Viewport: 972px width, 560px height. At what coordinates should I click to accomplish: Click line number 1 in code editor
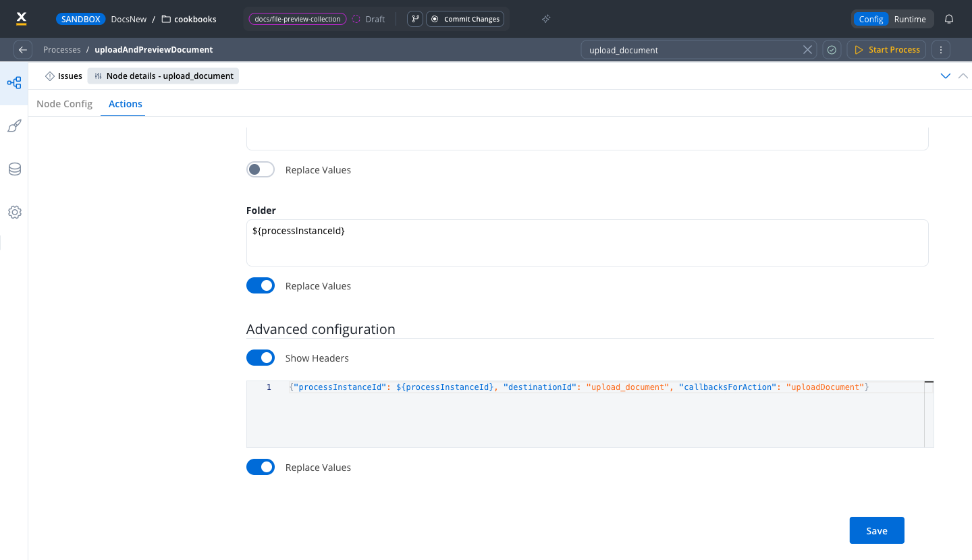(269, 387)
